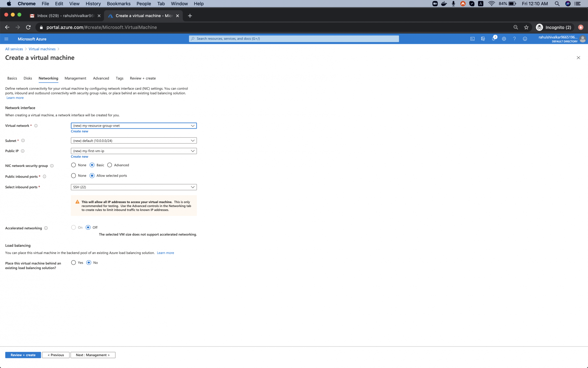This screenshot has width=588, height=368.
Task: Open the portal Settings gear
Action: tap(504, 39)
